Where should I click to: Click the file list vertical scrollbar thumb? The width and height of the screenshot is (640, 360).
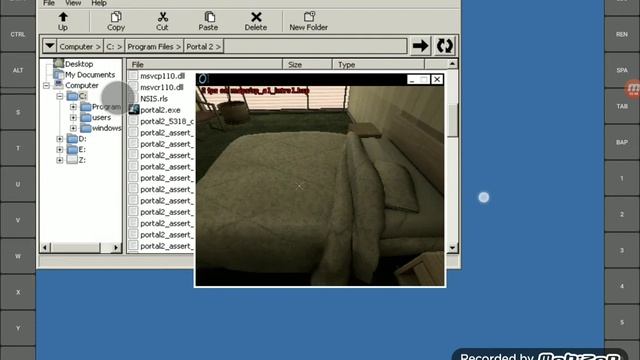[452, 120]
